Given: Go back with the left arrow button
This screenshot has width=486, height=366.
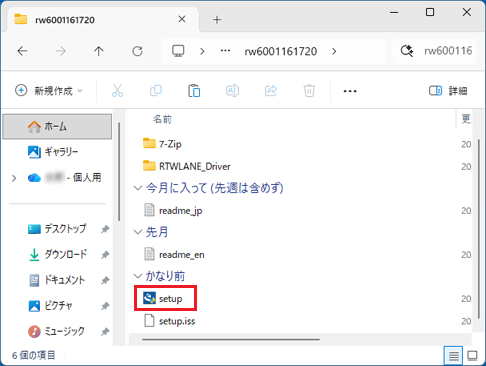Looking at the screenshot, I should [x=22, y=51].
